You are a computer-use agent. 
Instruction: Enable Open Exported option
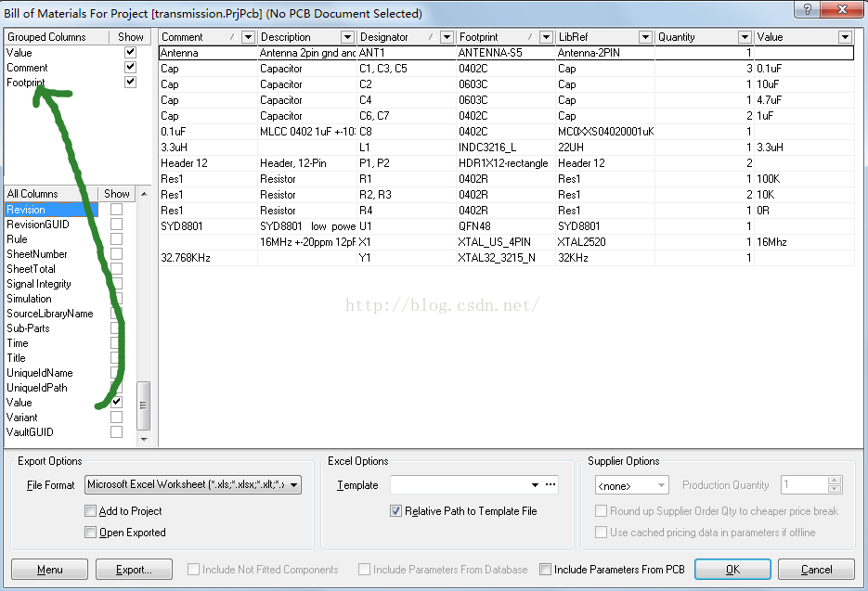pyautogui.click(x=90, y=533)
